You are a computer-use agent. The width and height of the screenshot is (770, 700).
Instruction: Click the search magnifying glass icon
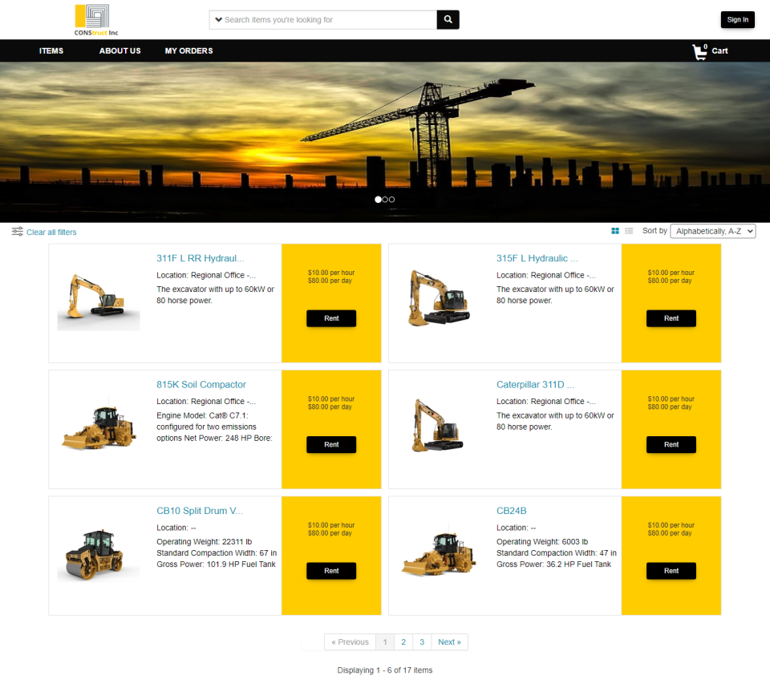click(x=448, y=19)
